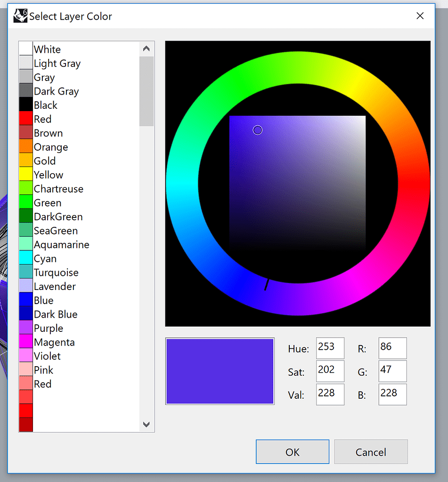Select Lavender in the color list
This screenshot has height=482, width=448.
[55, 286]
